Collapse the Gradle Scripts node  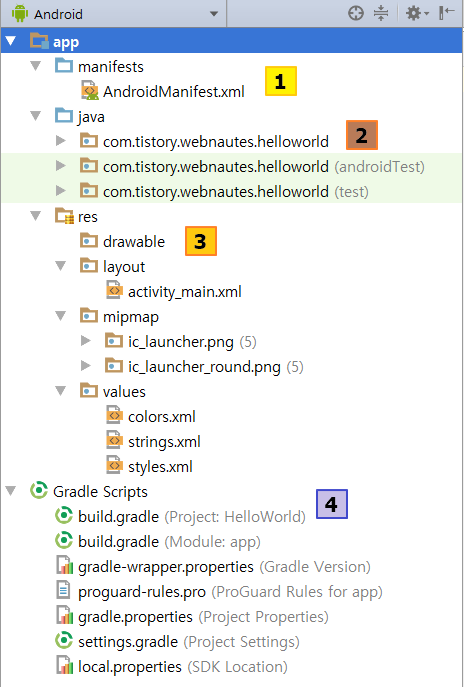pos(11,490)
